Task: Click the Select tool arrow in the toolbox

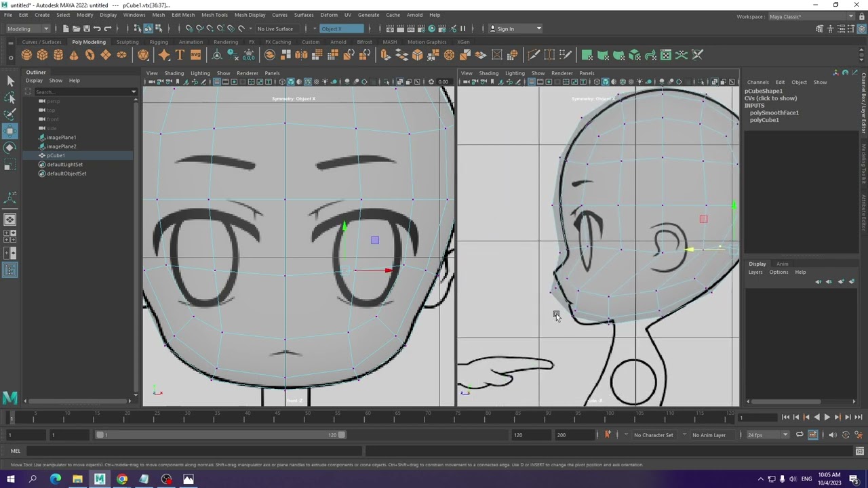Action: click(x=9, y=81)
